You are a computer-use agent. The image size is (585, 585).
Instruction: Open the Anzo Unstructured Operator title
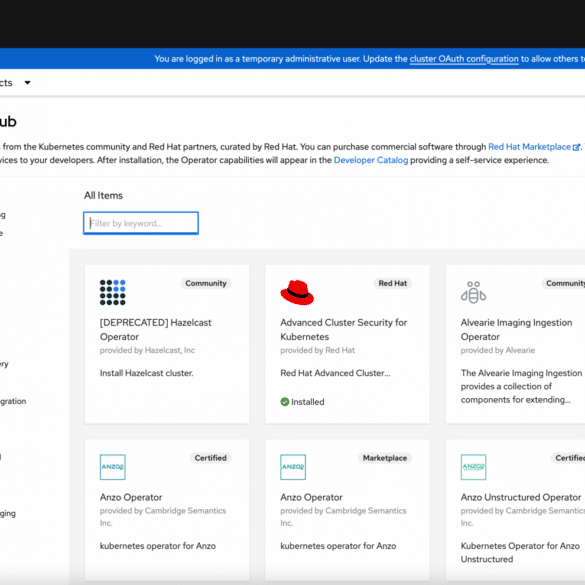pos(521,497)
